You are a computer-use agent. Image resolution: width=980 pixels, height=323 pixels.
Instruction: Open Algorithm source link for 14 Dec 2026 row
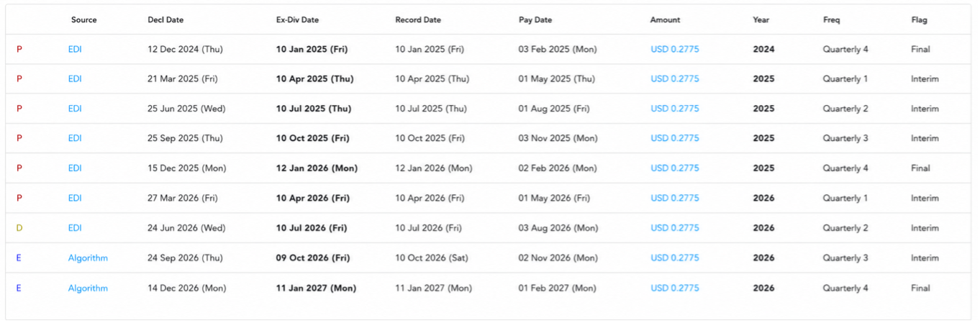tap(88, 288)
